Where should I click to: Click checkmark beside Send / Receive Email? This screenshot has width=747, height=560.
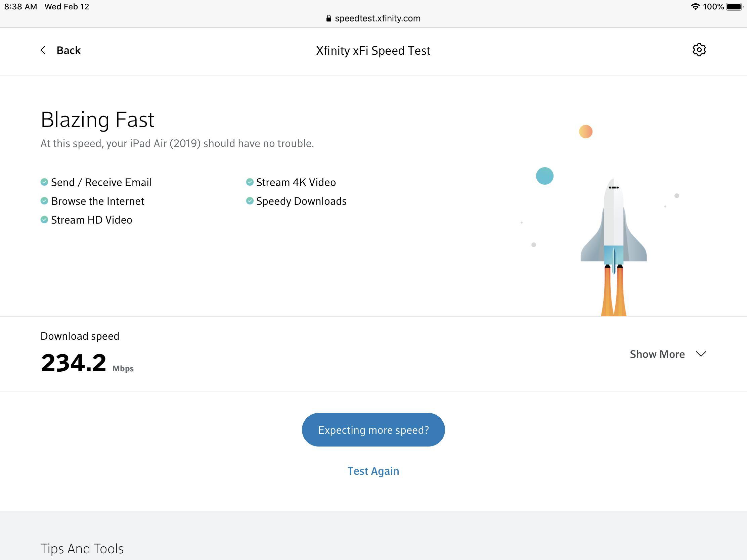click(44, 182)
